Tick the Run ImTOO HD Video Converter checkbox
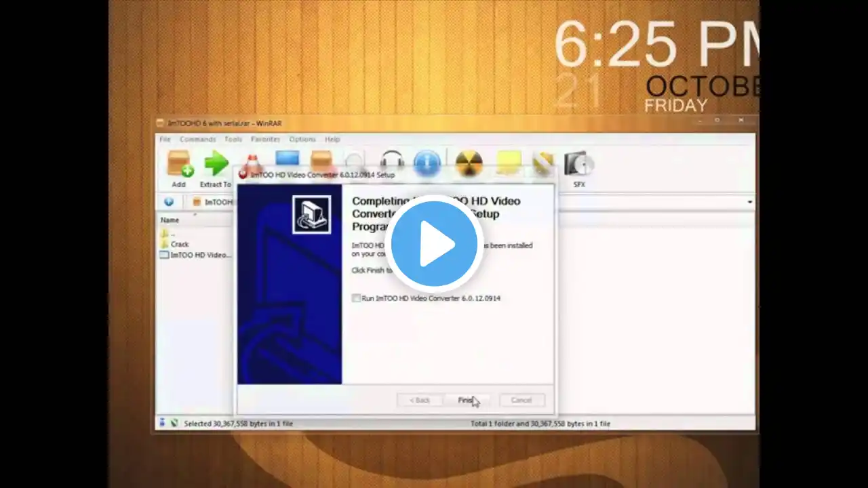This screenshot has height=488, width=868. click(356, 298)
